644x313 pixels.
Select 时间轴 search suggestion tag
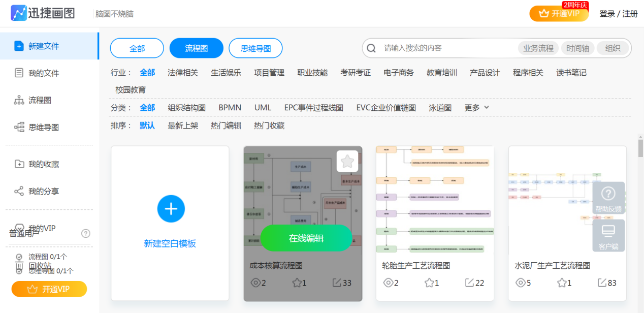[578, 48]
